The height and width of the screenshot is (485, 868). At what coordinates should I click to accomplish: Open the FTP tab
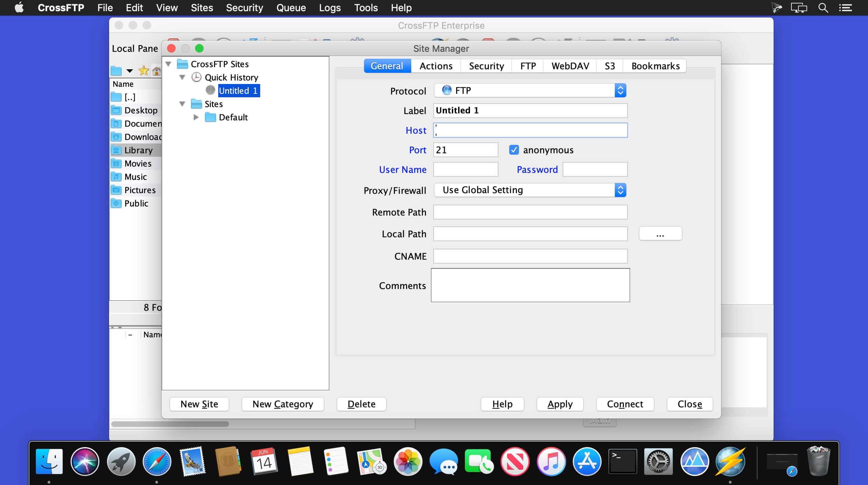click(528, 66)
